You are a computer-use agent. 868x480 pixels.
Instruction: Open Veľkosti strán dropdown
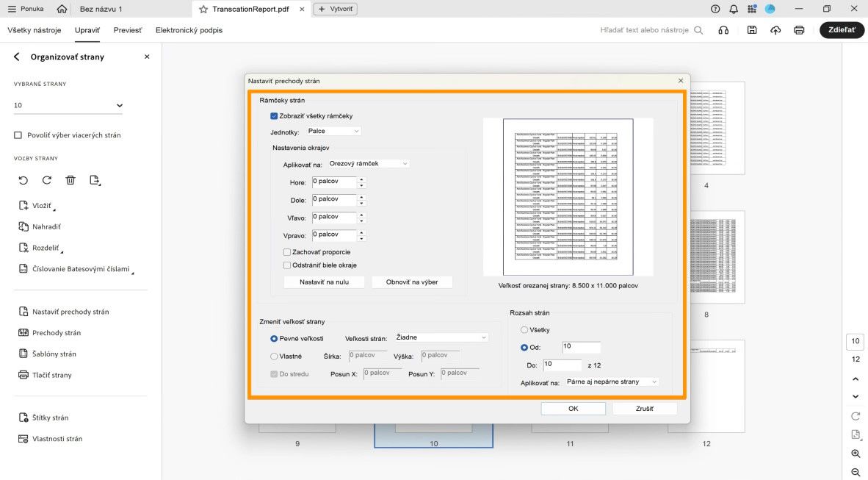[x=441, y=337]
